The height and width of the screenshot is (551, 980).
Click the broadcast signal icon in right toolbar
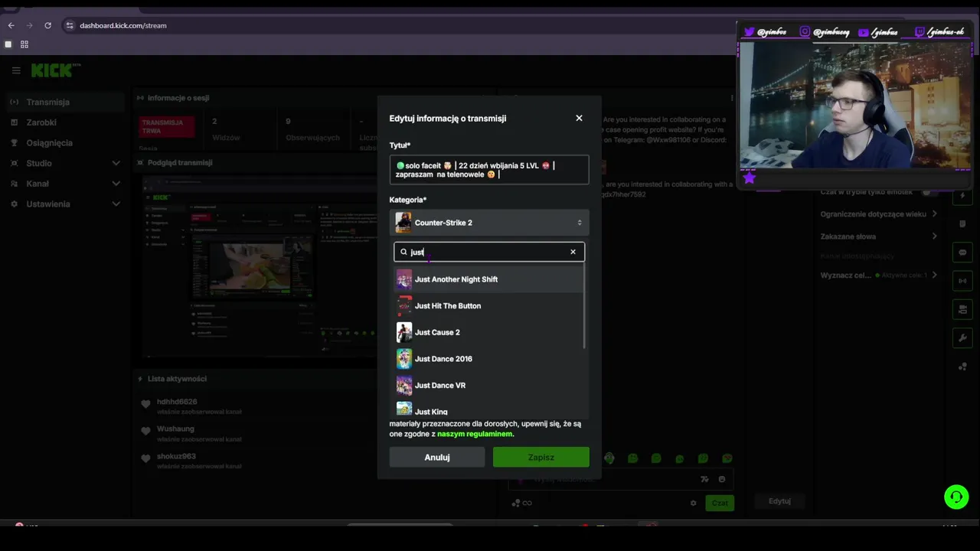[x=962, y=281]
